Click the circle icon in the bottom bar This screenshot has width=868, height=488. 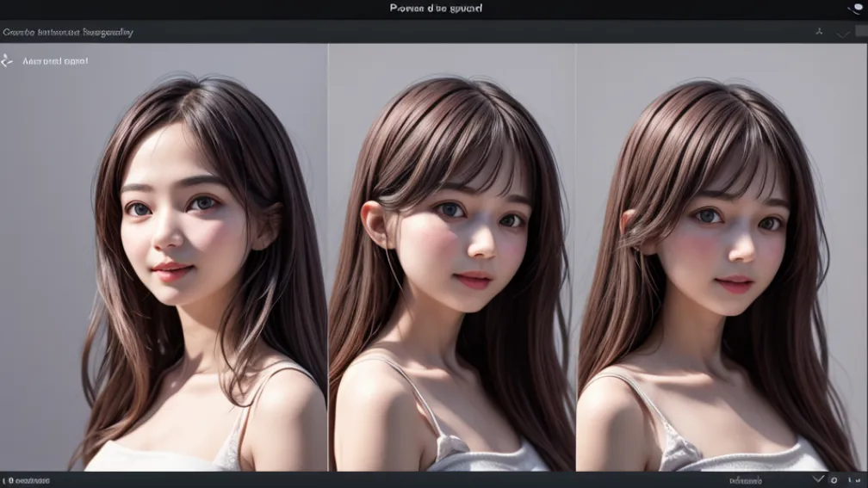(x=834, y=480)
